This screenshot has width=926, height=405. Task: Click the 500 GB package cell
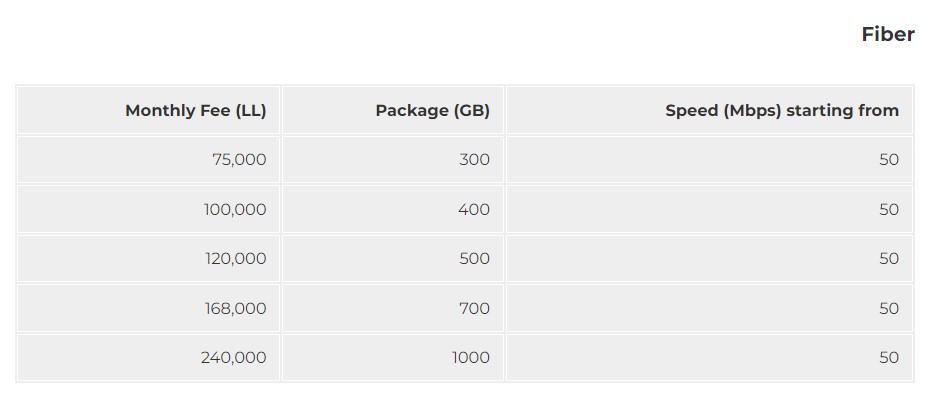(474, 259)
